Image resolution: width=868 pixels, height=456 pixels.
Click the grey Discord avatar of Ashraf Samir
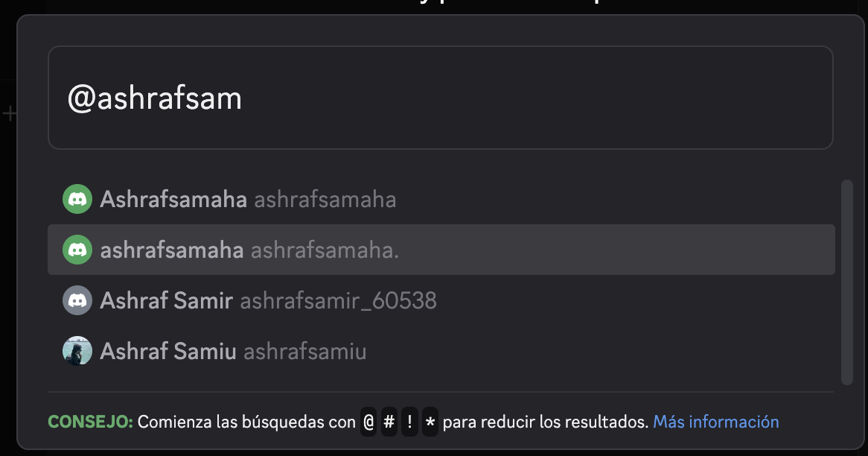pos(77,300)
